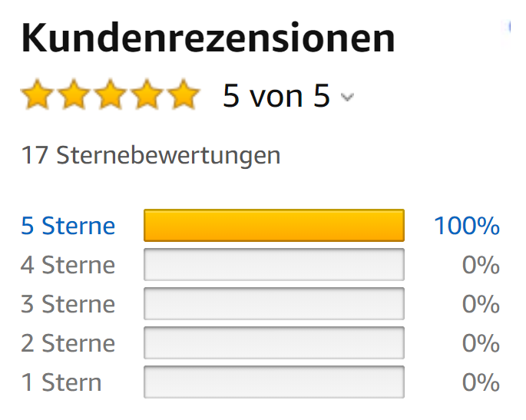Open the 100% percentage link
Viewport: 526px width, 420px height.
[467, 226]
